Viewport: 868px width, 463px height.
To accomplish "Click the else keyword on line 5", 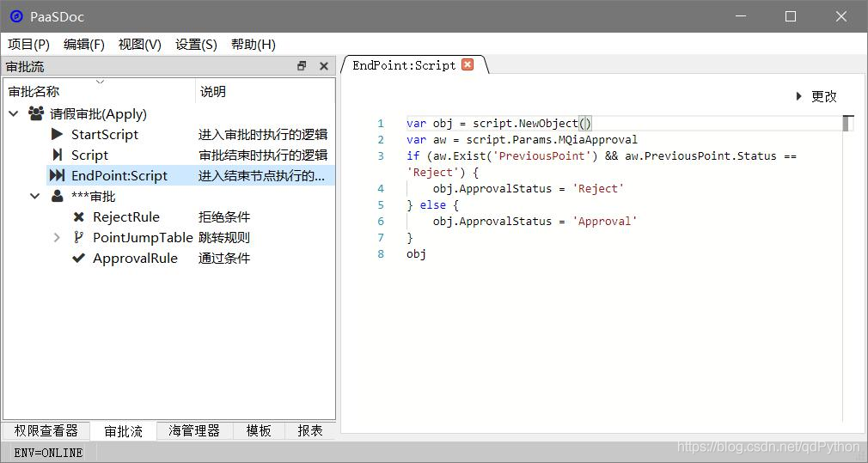I will tap(433, 205).
